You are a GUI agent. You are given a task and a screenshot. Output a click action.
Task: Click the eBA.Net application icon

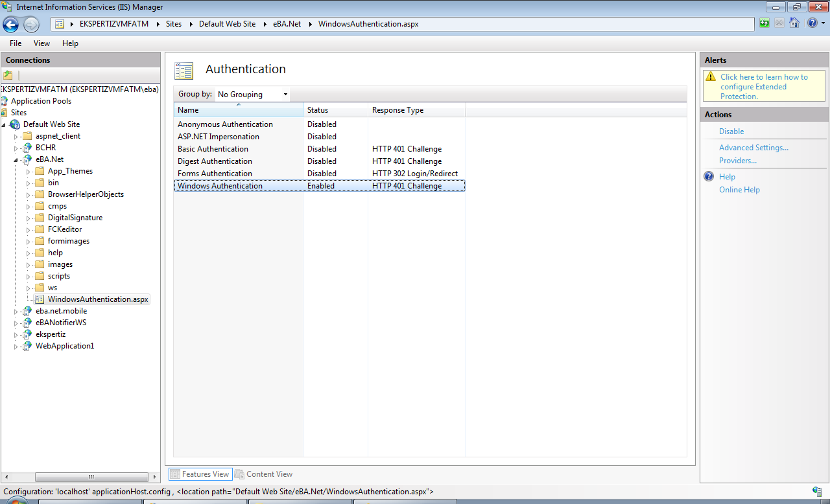pyautogui.click(x=27, y=159)
